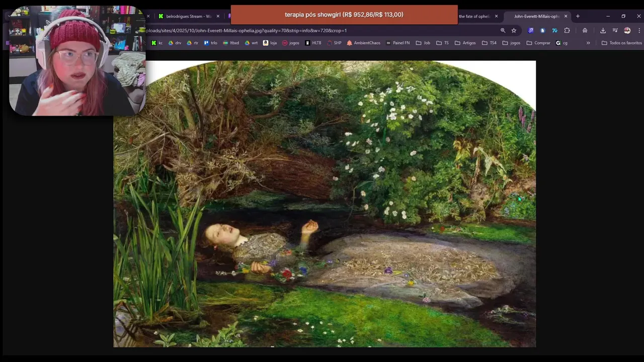Open the Artigos bookmarks folder
This screenshot has height=362, width=644.
[465, 43]
